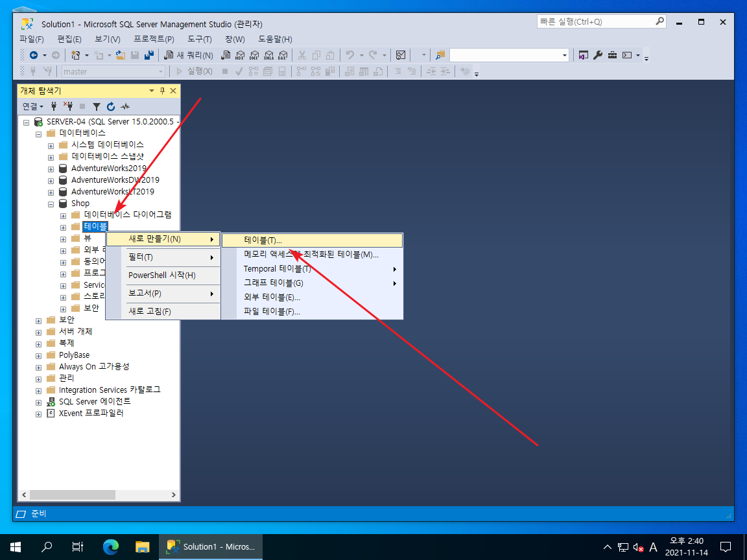Select 새로 고침(F) in context menu

tap(163, 311)
